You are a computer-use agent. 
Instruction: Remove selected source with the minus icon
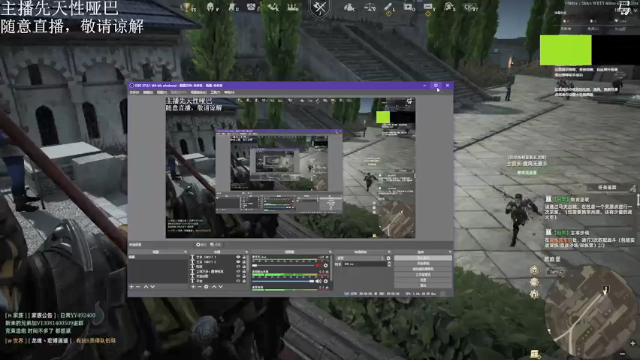point(200,287)
